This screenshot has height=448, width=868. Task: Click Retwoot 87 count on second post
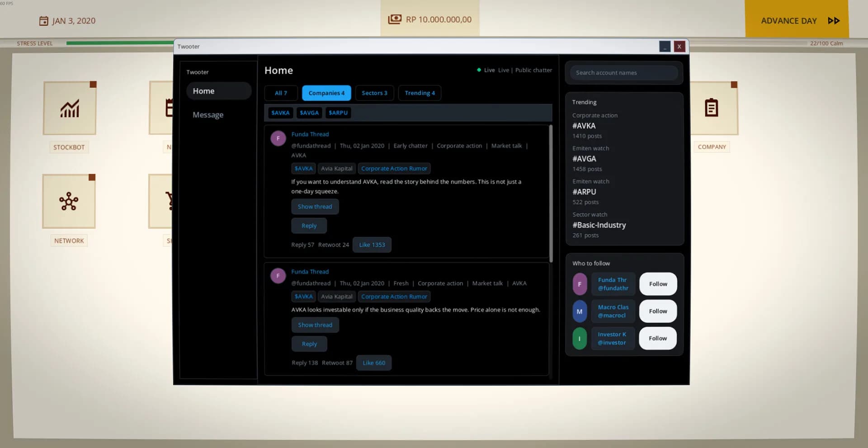337,363
